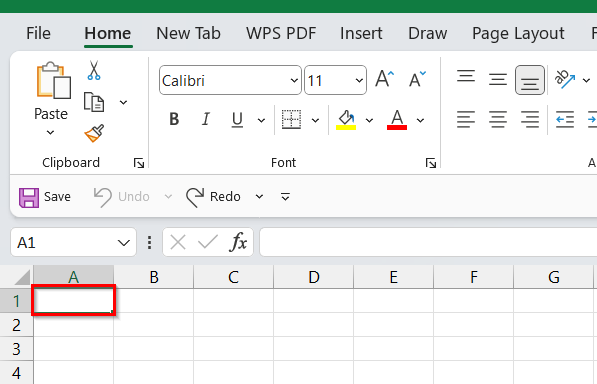
Task: Open the font size 11 dropdown
Action: (x=359, y=80)
